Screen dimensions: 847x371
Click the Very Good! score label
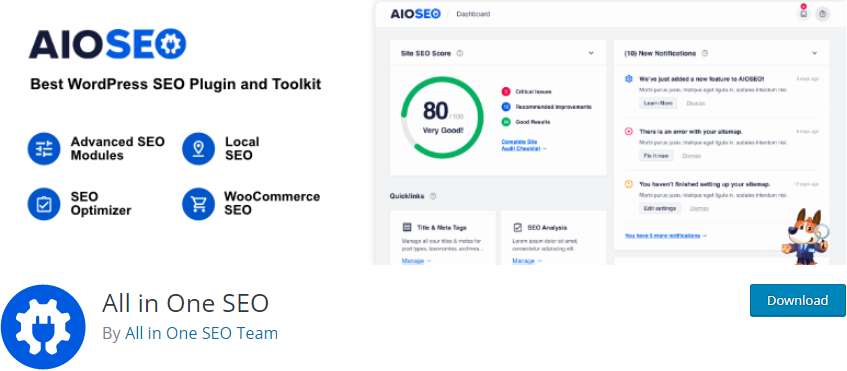click(x=442, y=130)
